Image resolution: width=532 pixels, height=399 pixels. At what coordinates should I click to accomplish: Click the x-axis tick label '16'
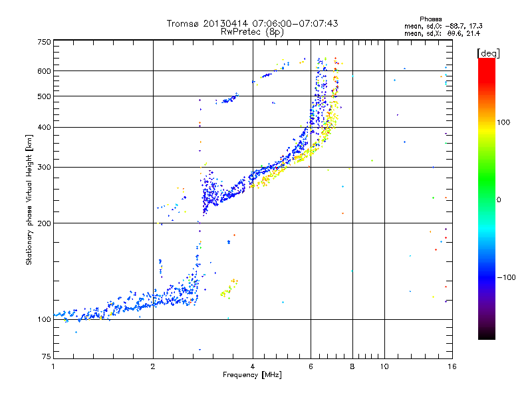[452, 366]
